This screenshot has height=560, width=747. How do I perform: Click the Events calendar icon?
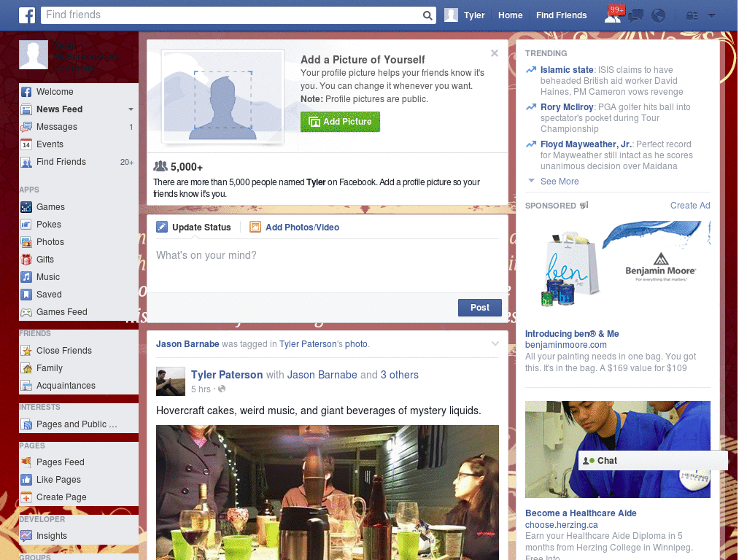point(26,144)
